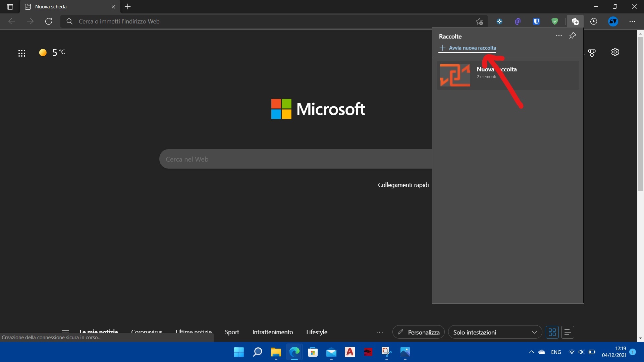Add this page to favorites star icon
Viewport: 644px width, 362px height.
(479, 21)
